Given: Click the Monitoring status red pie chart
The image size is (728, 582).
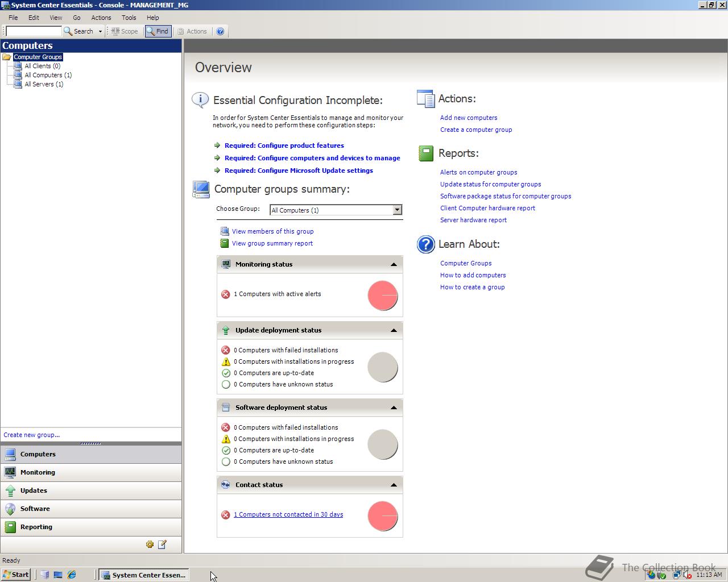Looking at the screenshot, I should [383, 296].
